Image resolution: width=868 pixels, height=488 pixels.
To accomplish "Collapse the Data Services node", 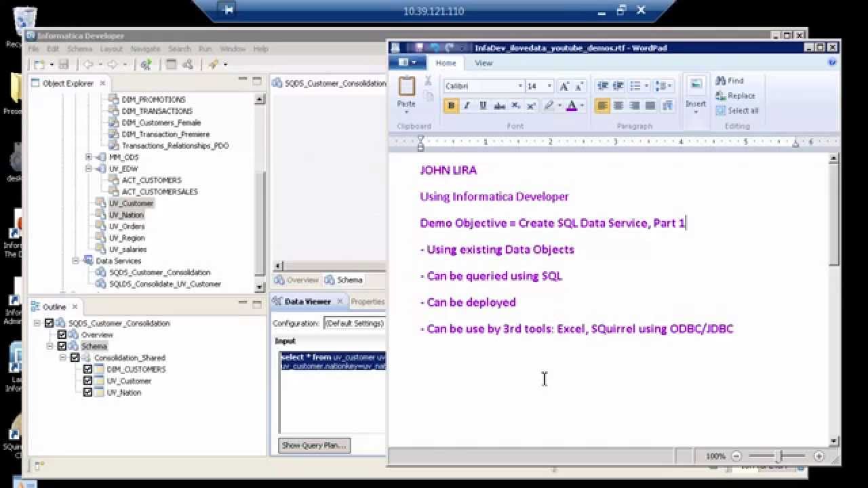I will [76, 261].
